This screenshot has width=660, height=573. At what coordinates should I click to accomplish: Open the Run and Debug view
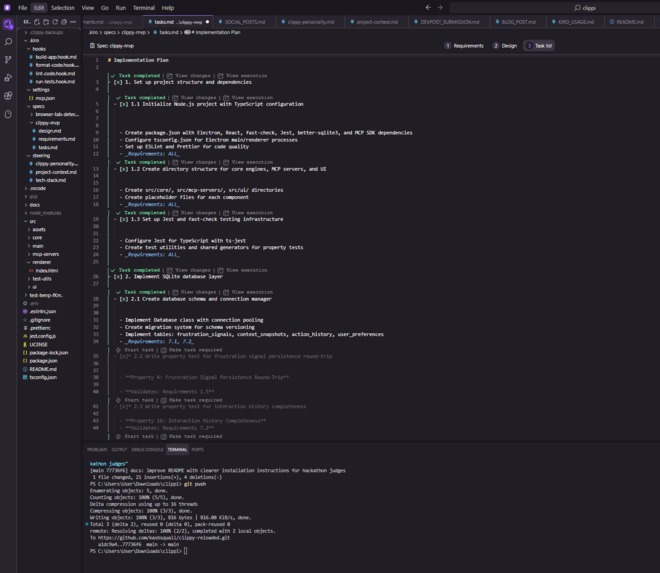[x=8, y=78]
